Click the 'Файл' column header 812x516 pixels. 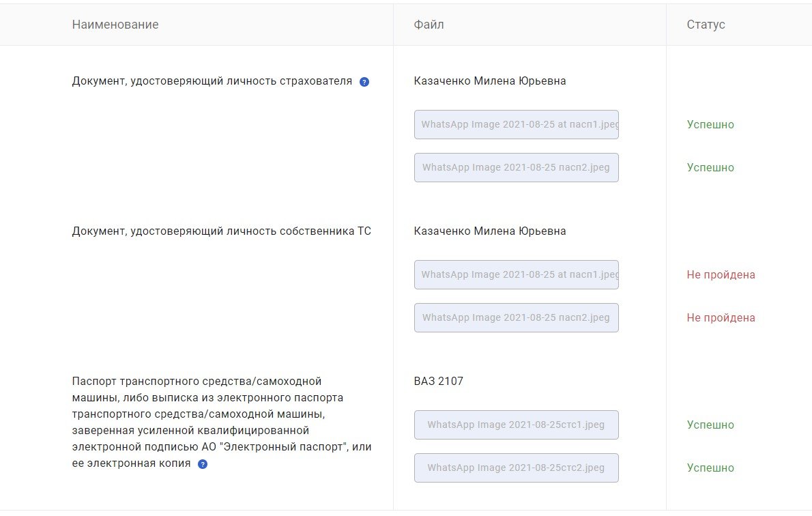tap(429, 25)
